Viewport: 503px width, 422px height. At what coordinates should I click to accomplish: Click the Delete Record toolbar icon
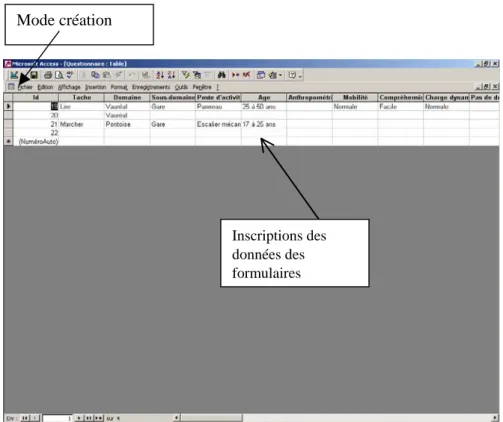246,75
